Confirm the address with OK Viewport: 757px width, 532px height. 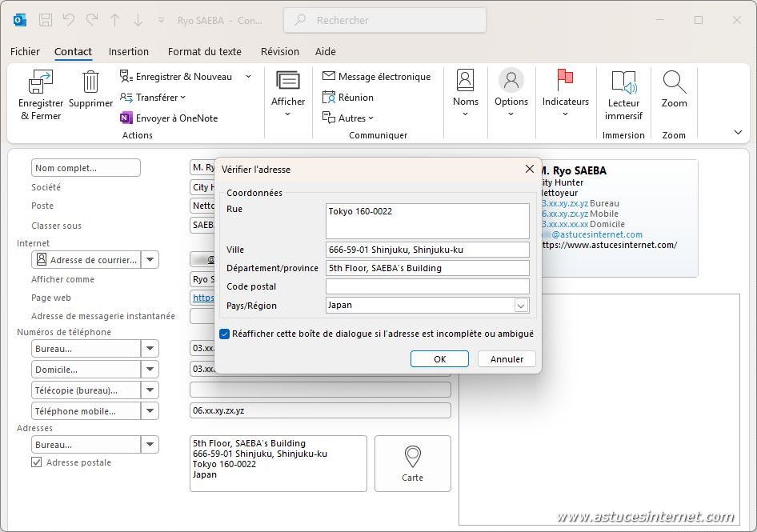click(439, 359)
